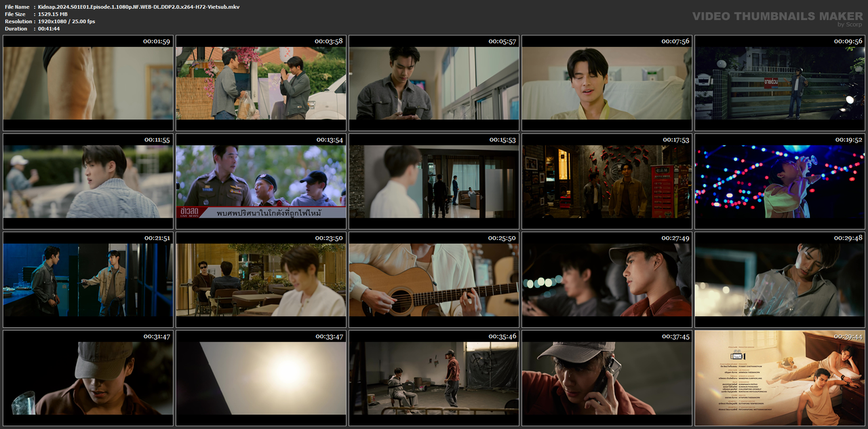Select the phone call thumbnail at 00:37:45
This screenshot has height=429, width=868.
point(607,378)
